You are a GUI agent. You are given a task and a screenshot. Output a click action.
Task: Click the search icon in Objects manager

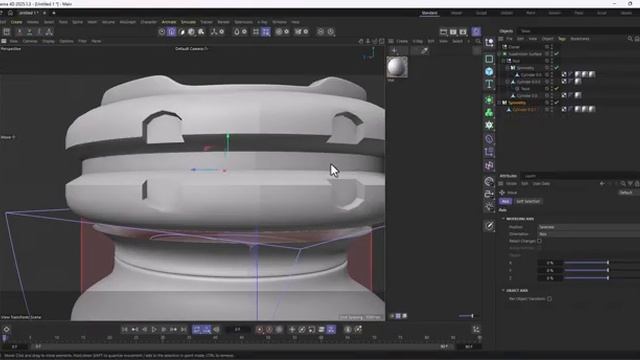630,39
